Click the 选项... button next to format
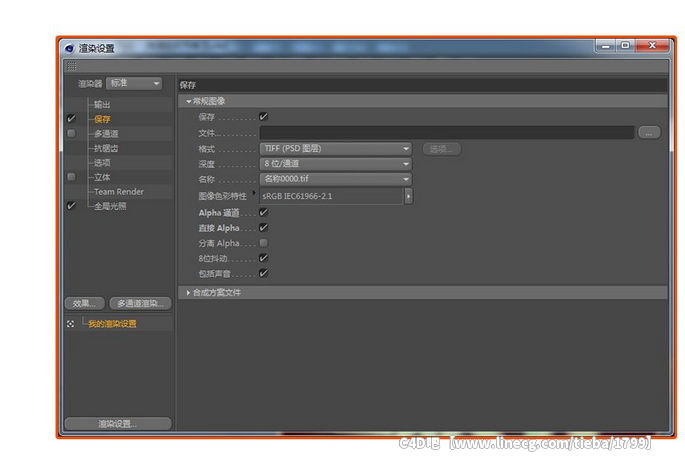This screenshot has width=685, height=462. tap(442, 149)
